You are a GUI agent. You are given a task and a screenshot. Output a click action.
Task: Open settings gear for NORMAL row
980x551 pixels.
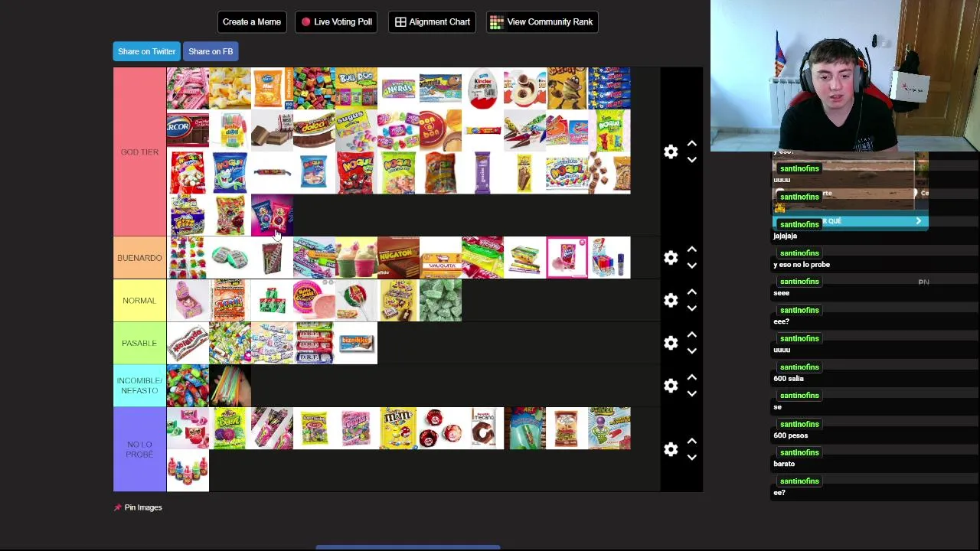(671, 301)
